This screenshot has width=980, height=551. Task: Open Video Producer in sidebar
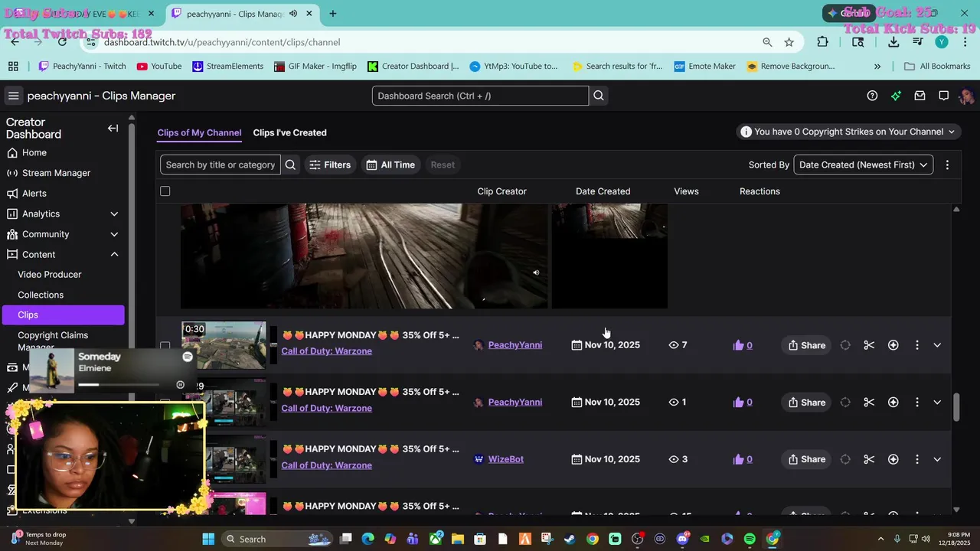click(x=50, y=274)
